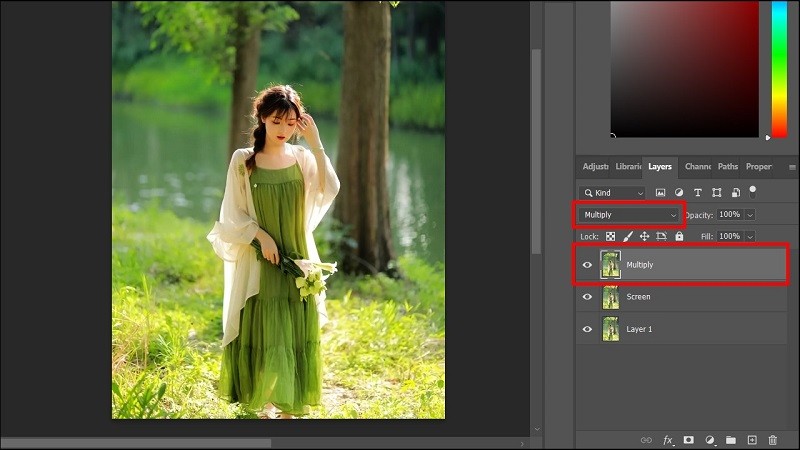This screenshot has width=800, height=450.
Task: Create a new group folder
Action: [731, 440]
